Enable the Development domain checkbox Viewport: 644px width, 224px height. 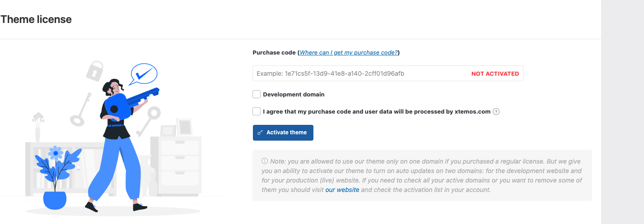(257, 94)
